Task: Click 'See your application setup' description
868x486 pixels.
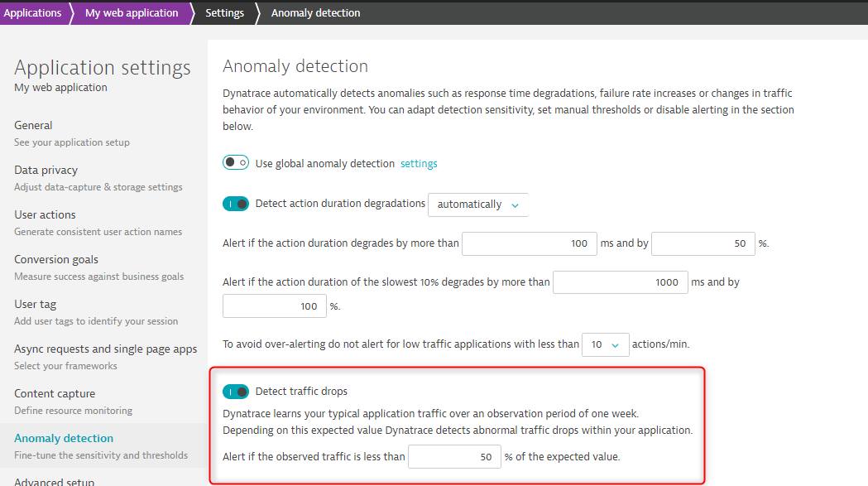Action: pyautogui.click(x=72, y=142)
